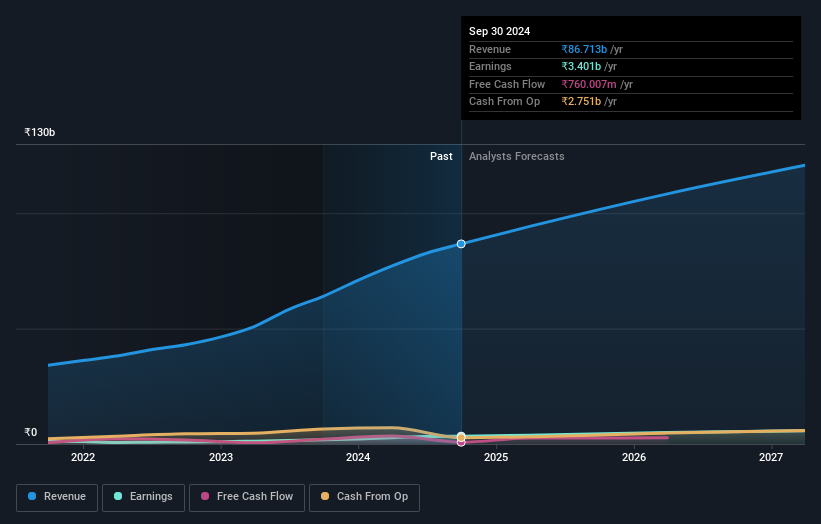Click the Past section label
This screenshot has width=821, height=524.
[441, 157]
